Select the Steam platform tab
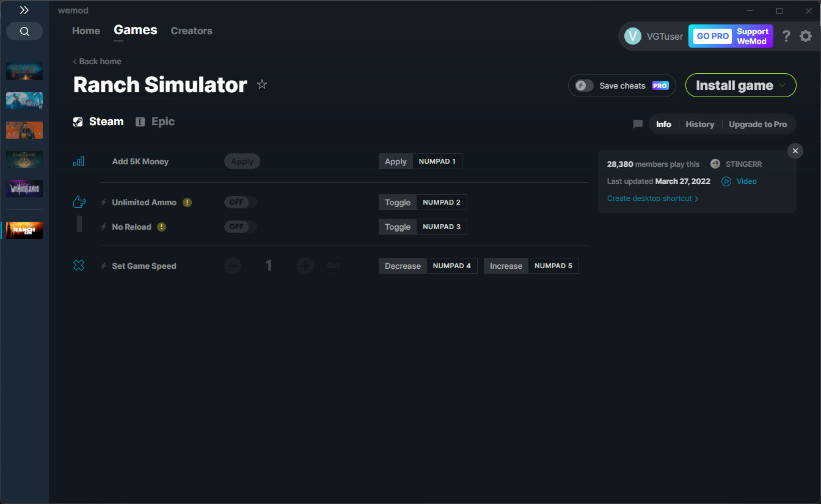 [x=98, y=122]
